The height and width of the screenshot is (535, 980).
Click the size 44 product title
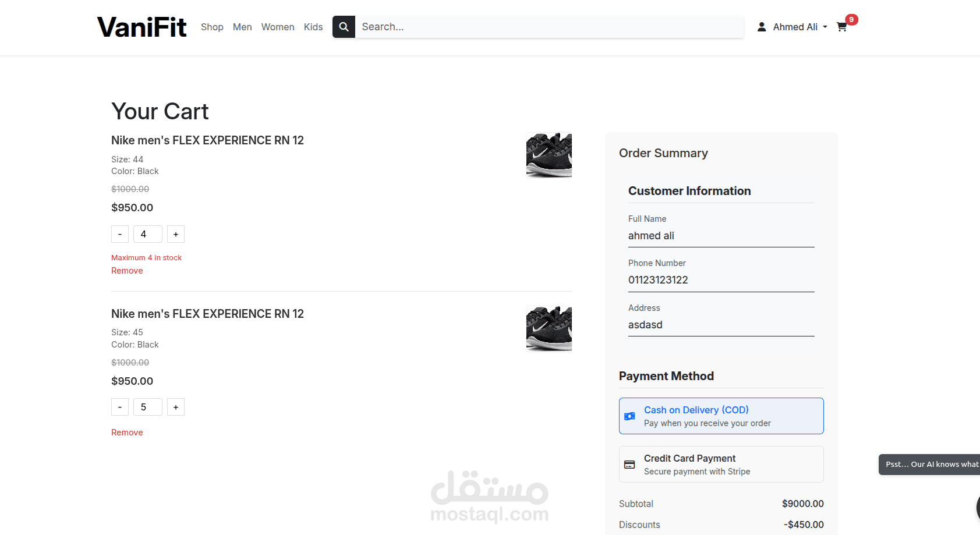(x=207, y=140)
